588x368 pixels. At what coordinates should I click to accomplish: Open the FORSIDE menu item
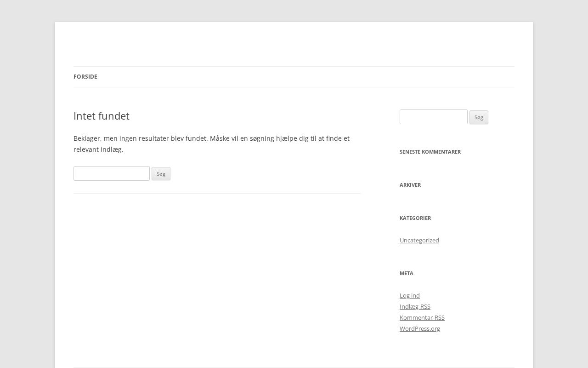tap(85, 77)
